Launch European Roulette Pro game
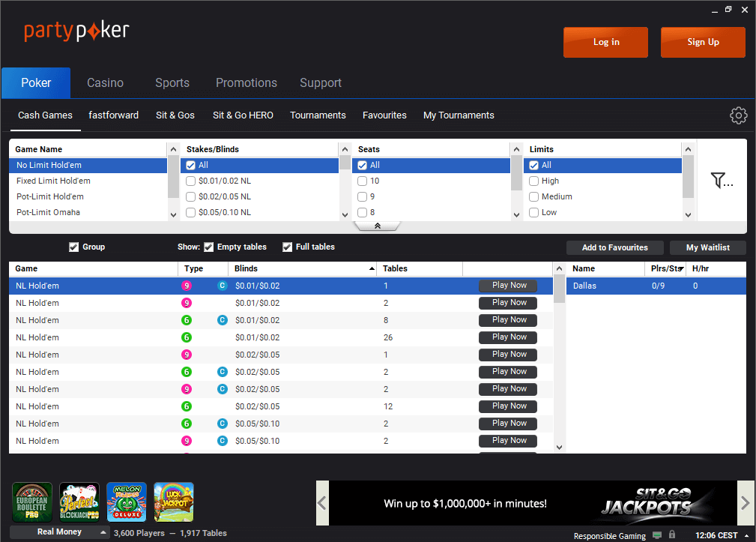The height and width of the screenshot is (542, 756). 31,502
